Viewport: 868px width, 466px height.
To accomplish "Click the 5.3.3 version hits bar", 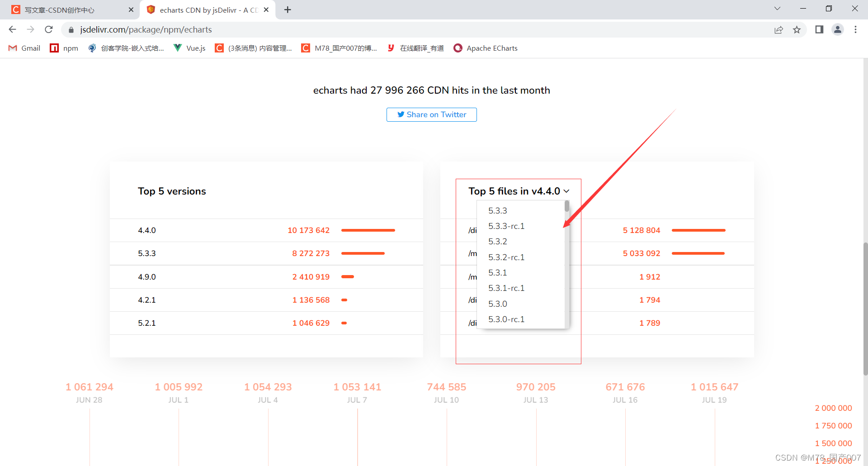I will click(363, 253).
